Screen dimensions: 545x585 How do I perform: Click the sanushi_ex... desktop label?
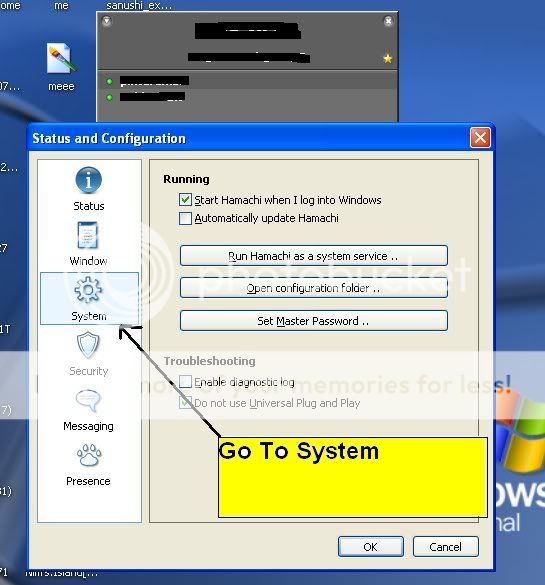139,5
